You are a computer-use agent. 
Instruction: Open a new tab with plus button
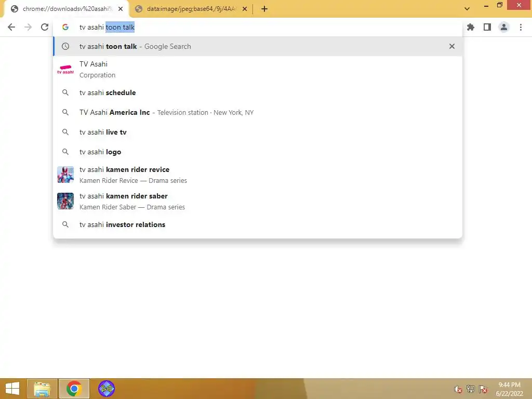[x=264, y=9]
